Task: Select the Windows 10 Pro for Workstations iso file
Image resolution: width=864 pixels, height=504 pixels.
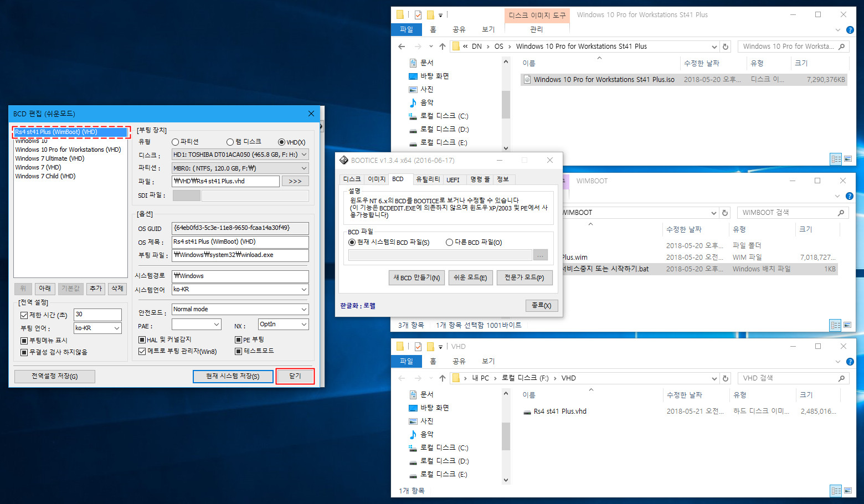Action: coord(684,80)
